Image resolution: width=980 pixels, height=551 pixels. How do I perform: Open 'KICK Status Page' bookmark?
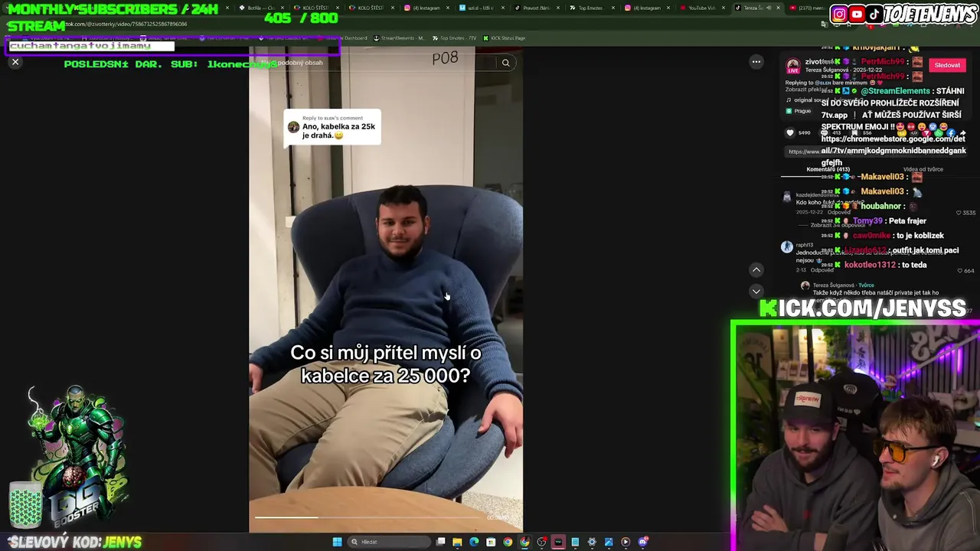pyautogui.click(x=504, y=38)
